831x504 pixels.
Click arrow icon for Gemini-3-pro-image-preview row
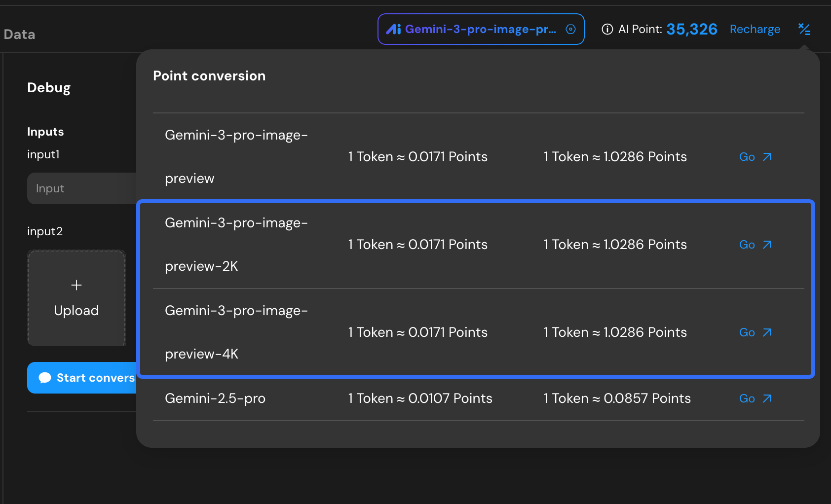tap(767, 157)
